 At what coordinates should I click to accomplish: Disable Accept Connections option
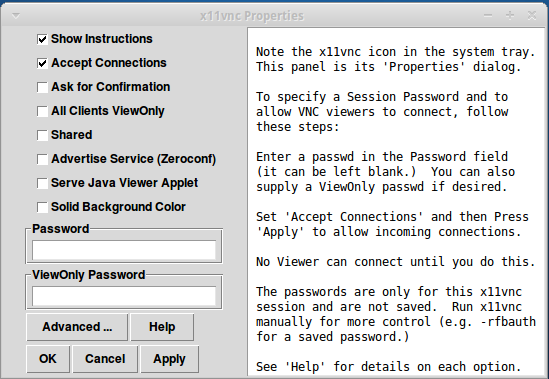pyautogui.click(x=42, y=63)
